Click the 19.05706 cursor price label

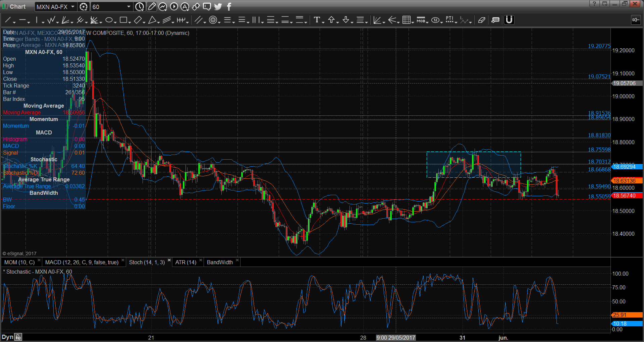(627, 83)
